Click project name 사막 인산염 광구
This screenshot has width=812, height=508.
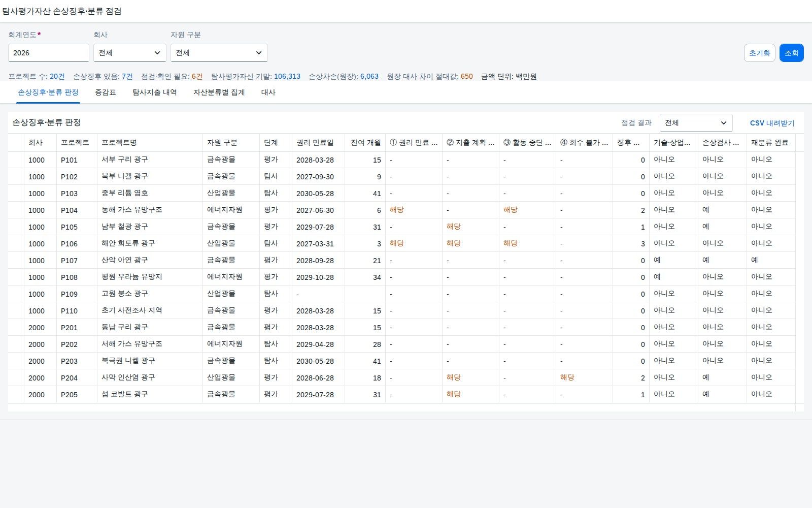(x=128, y=377)
